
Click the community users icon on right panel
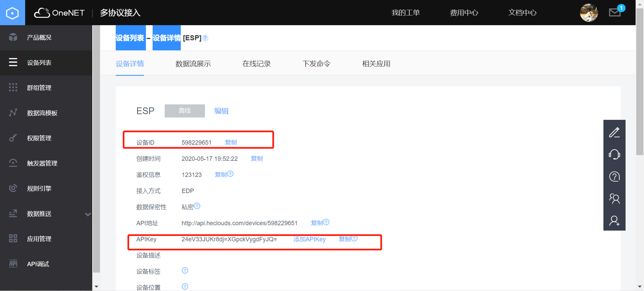point(614,199)
